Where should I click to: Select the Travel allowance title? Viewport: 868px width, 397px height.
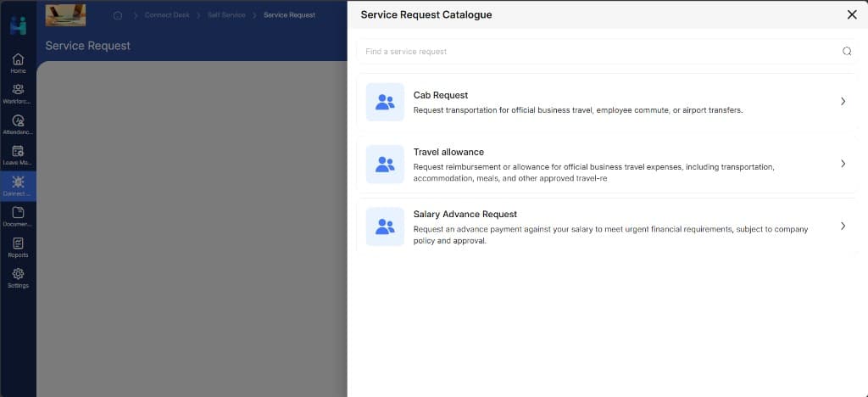tap(448, 152)
